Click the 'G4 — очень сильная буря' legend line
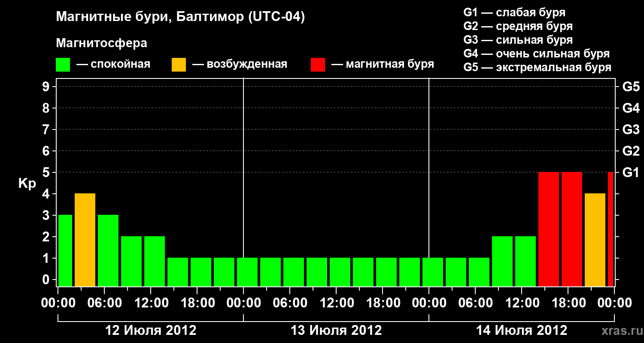Screen dimensions: 644x343 pos(537,54)
